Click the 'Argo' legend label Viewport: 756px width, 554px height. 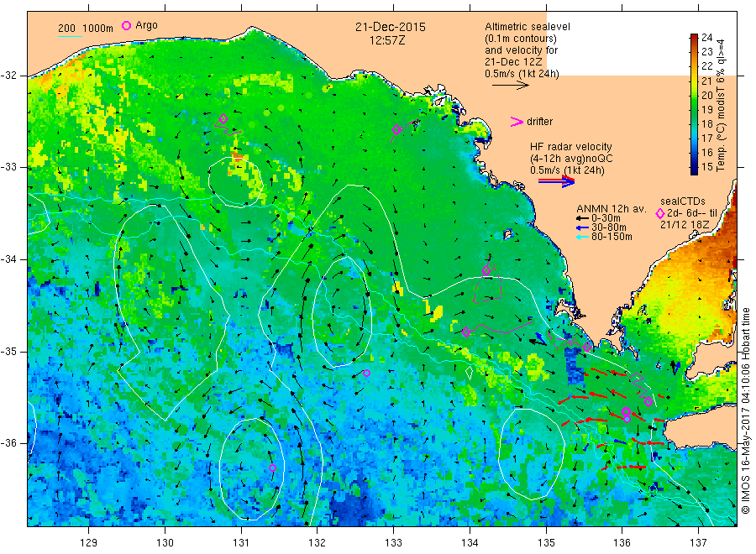coord(146,25)
